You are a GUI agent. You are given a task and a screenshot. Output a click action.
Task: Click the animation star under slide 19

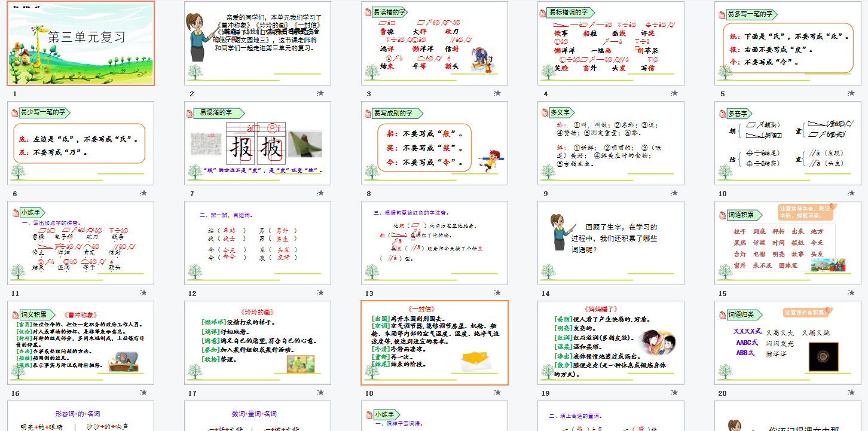click(x=674, y=393)
